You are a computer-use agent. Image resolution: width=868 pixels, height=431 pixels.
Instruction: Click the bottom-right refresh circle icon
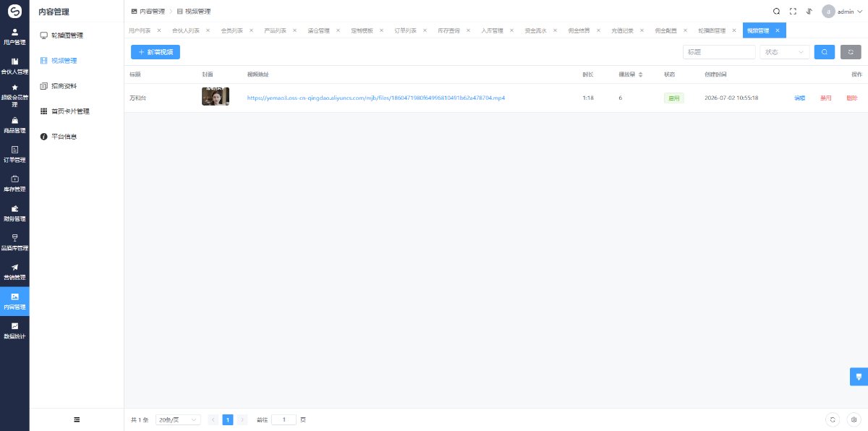pyautogui.click(x=833, y=419)
